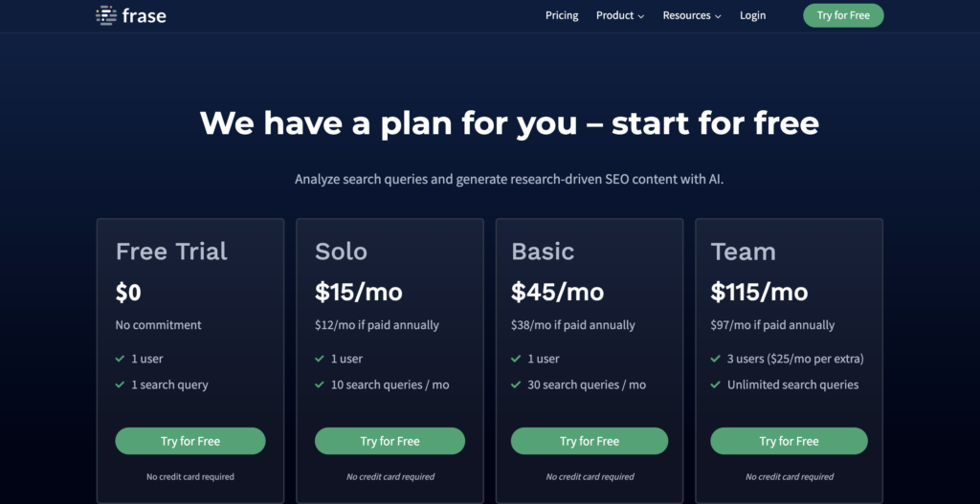Click checkmark beside '10 search queries / mo'
980x504 pixels.
pos(320,384)
